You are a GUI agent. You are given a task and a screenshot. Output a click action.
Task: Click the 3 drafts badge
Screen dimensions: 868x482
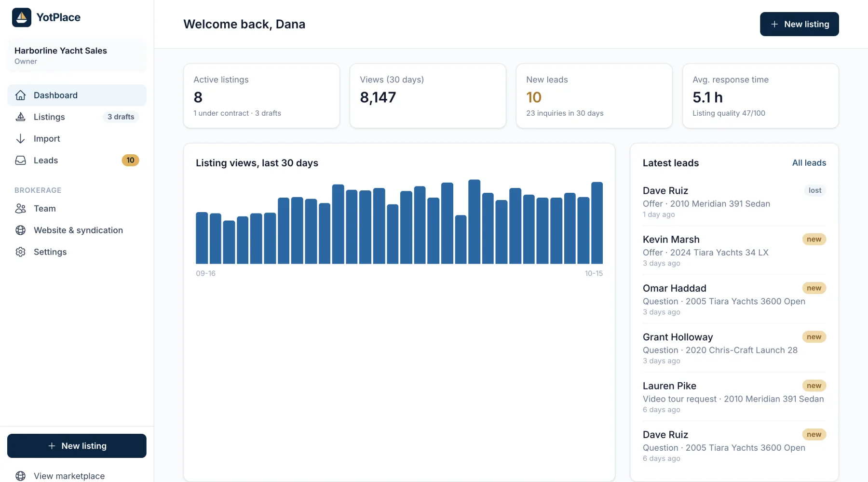point(121,117)
